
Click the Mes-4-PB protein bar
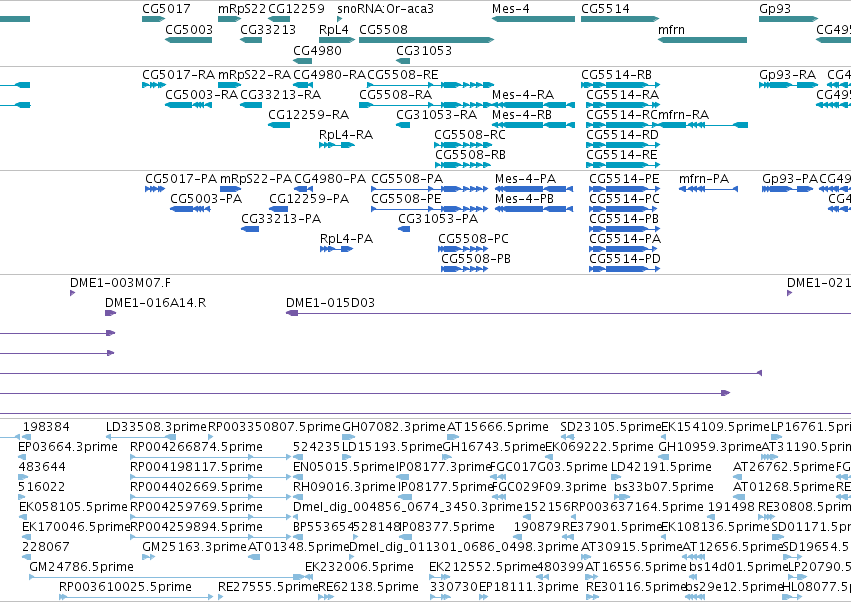pyautogui.click(x=534, y=209)
